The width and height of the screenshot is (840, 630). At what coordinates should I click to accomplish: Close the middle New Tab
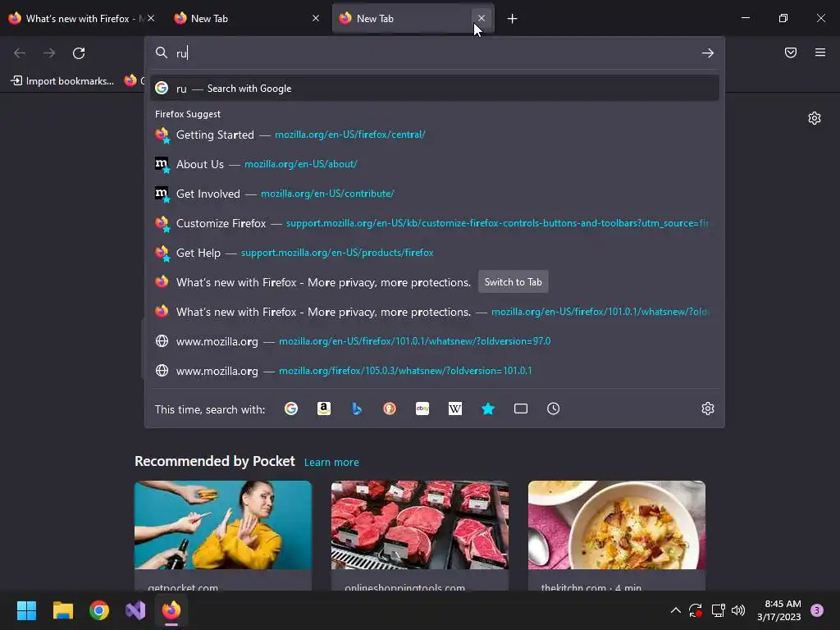pos(316,18)
